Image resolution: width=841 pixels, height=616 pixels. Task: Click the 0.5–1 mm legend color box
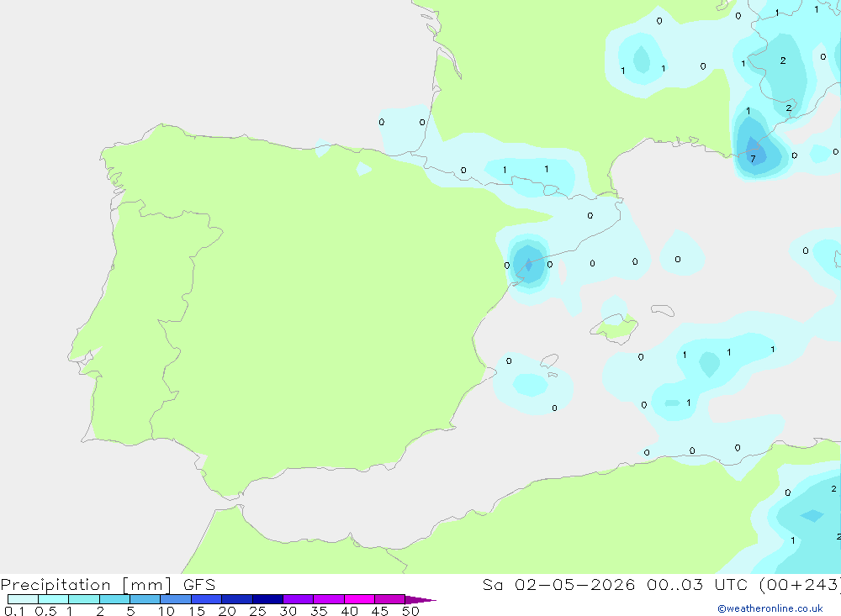pyautogui.click(x=54, y=599)
